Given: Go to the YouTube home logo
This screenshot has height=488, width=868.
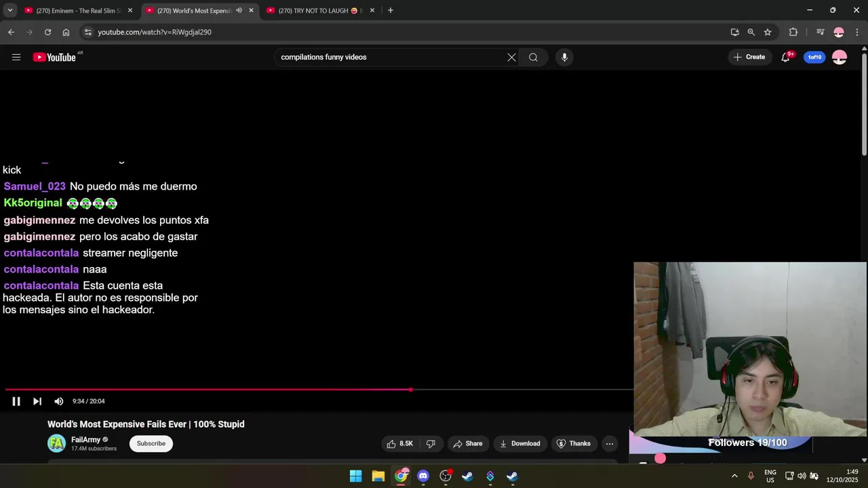Looking at the screenshot, I should (54, 57).
